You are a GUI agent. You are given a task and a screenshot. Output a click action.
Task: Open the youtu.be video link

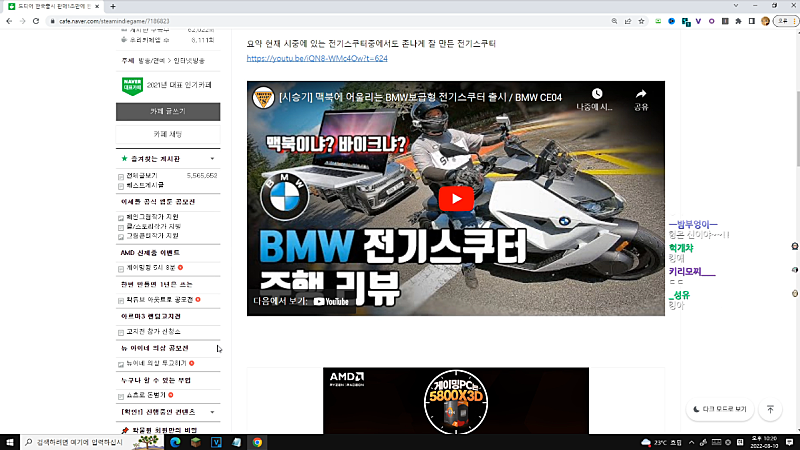317,59
